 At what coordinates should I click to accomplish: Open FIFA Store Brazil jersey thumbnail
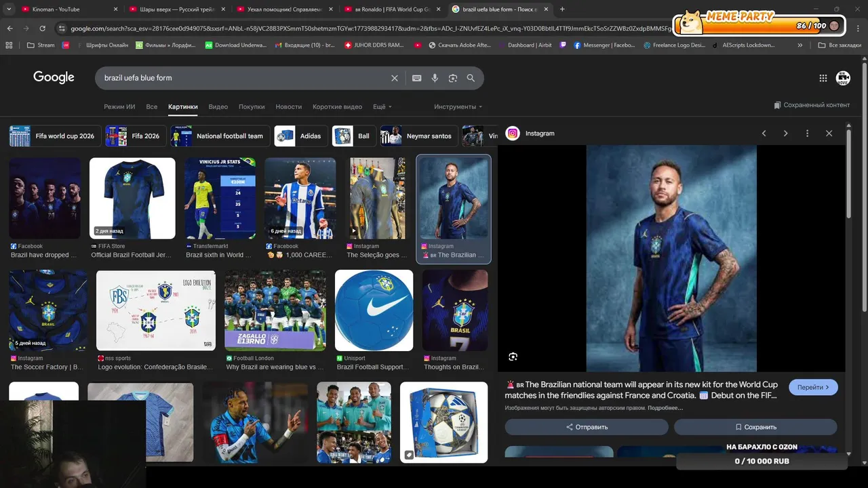click(x=132, y=199)
